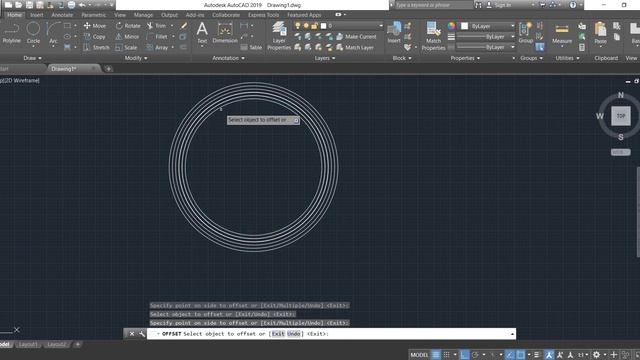Click the keyword search input field
The width and height of the screenshot is (640, 360).
coord(433,5)
